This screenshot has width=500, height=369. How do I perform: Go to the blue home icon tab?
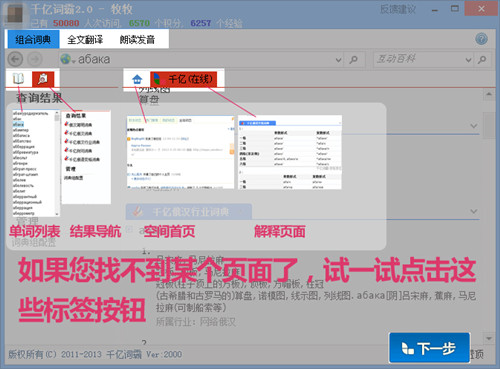click(137, 79)
